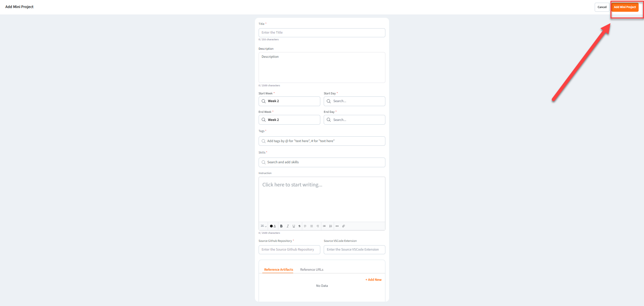Insert a hyperlink in the instruction
Image resolution: width=644 pixels, height=306 pixels.
337,226
